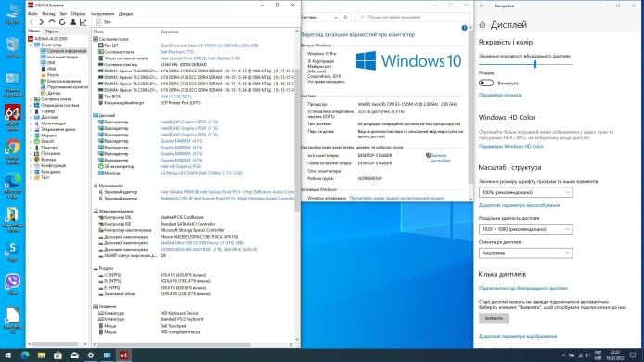Click the Dell Precision system board link
Viewport: 644px width, 362px height.
(177, 52)
